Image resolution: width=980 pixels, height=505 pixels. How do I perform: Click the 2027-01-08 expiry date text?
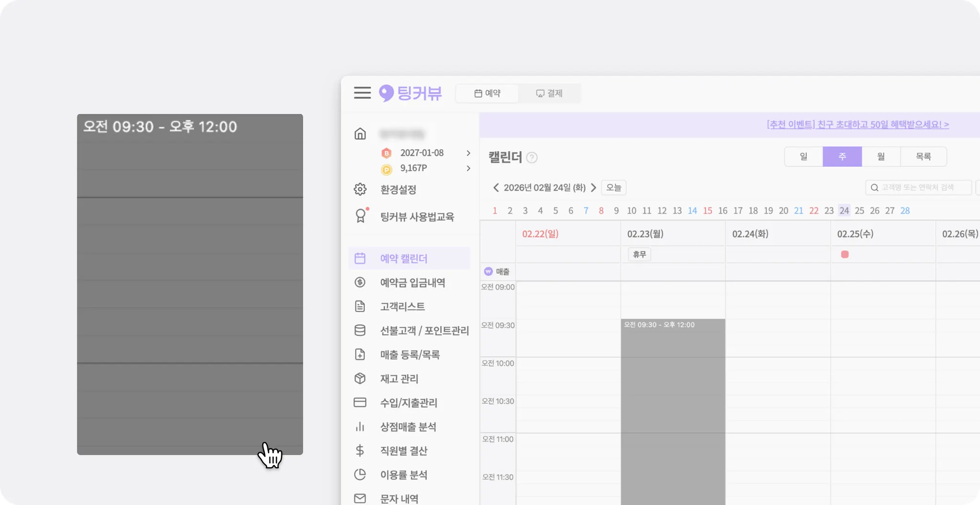(422, 153)
